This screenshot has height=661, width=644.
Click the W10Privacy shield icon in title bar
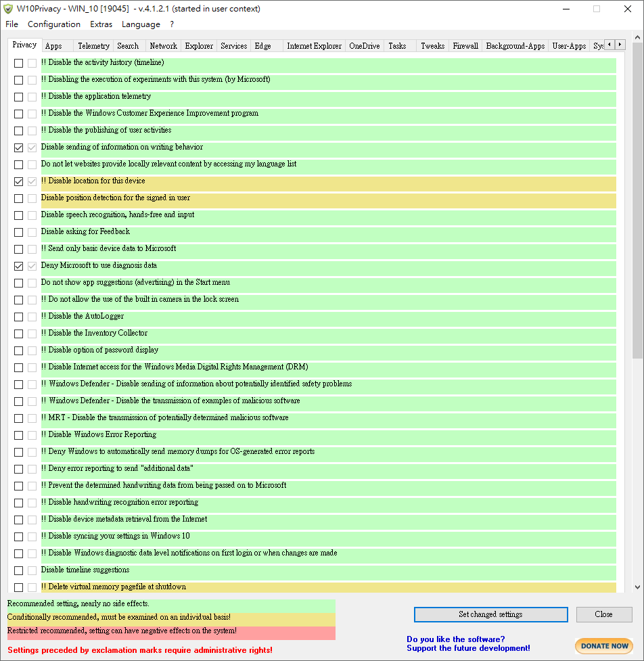pos(10,9)
